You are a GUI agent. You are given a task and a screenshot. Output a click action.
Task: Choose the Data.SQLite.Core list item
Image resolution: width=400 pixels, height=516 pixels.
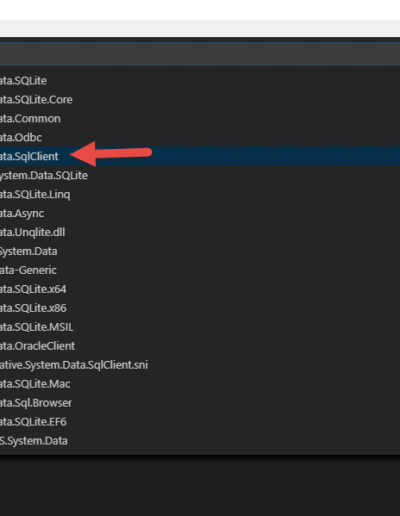(200, 99)
